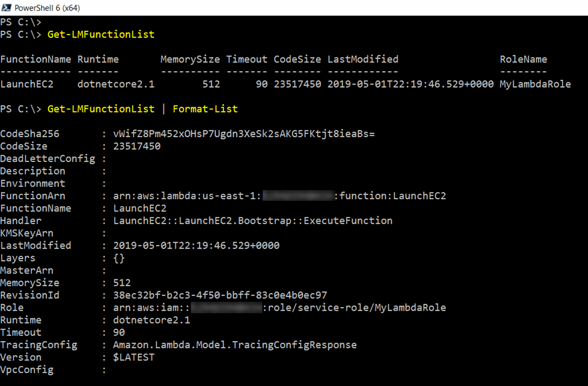This screenshot has width=588, height=386.
Task: Click the PowerShell icon in title bar
Action: [6, 8]
